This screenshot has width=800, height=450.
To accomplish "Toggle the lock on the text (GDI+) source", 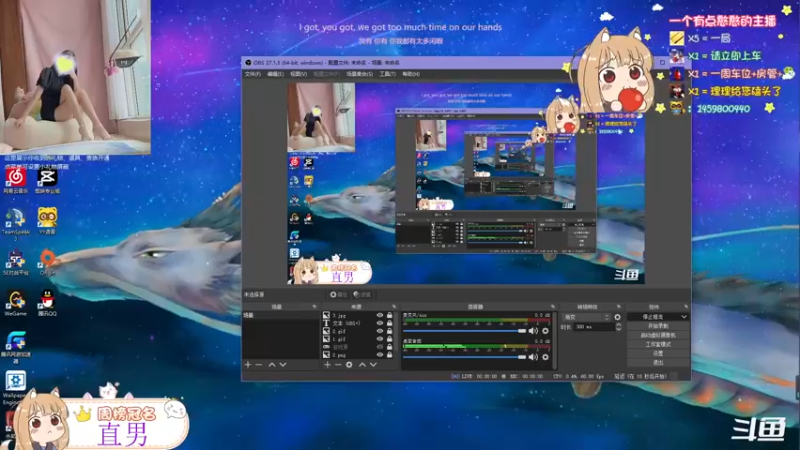I will tap(389, 323).
